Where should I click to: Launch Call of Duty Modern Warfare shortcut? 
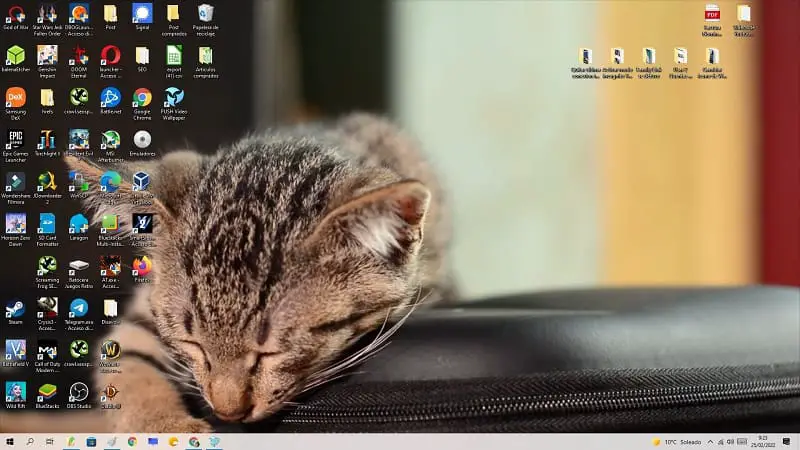47,357
